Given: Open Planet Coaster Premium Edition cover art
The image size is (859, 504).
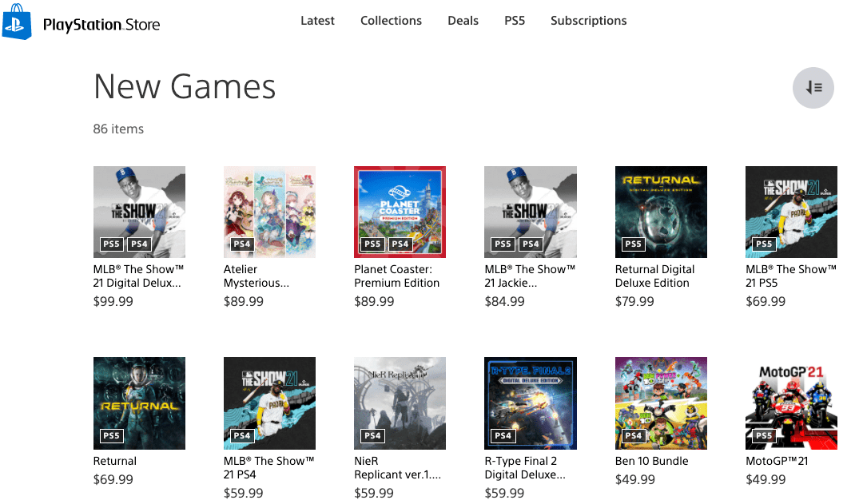Looking at the screenshot, I should tap(400, 212).
